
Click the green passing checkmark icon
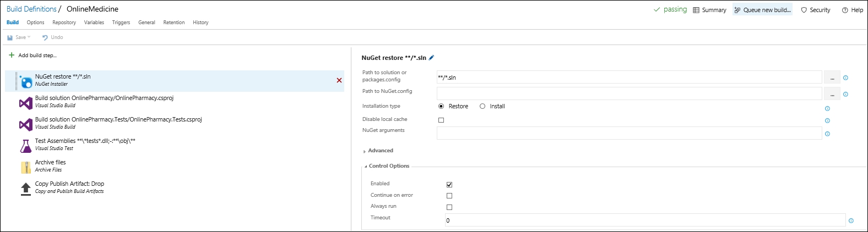tap(657, 9)
